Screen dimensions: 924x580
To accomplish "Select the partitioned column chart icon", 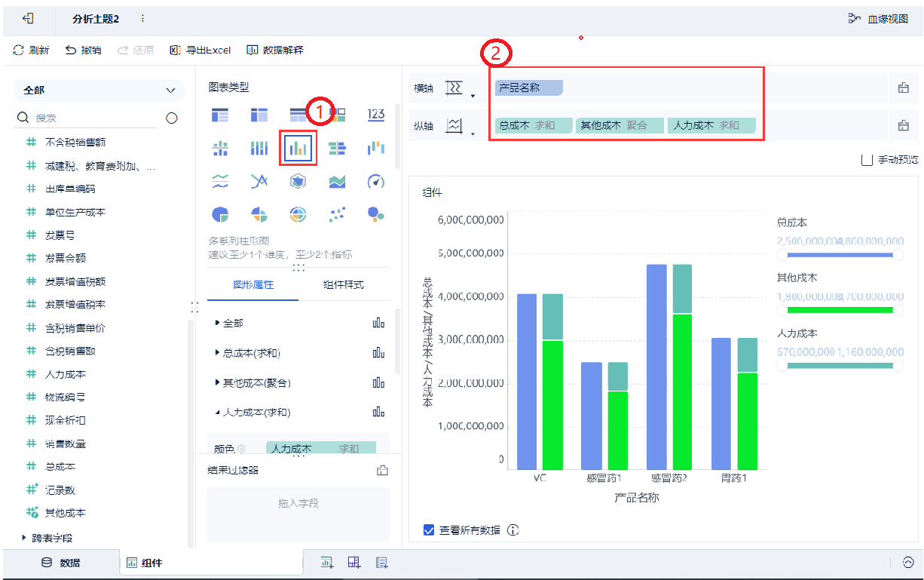I will [x=220, y=149].
